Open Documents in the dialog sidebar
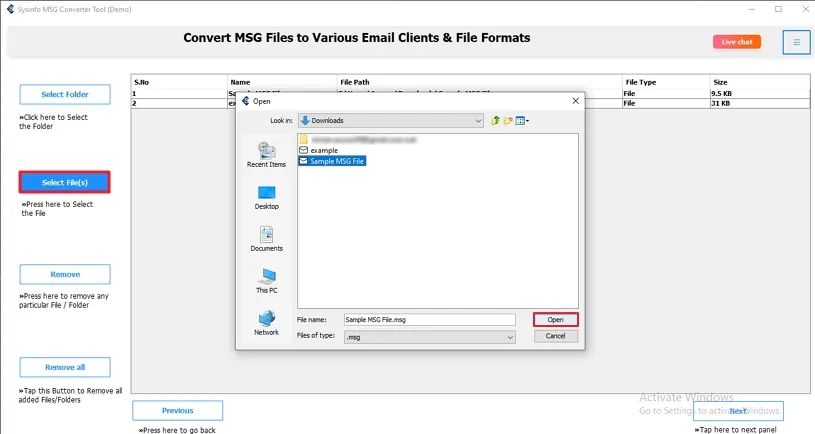 266,239
